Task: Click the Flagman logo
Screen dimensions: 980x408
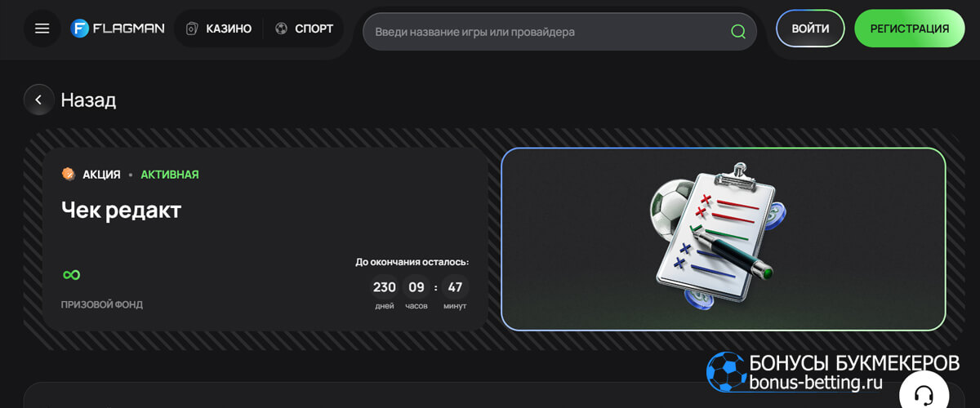Action: click(x=118, y=29)
